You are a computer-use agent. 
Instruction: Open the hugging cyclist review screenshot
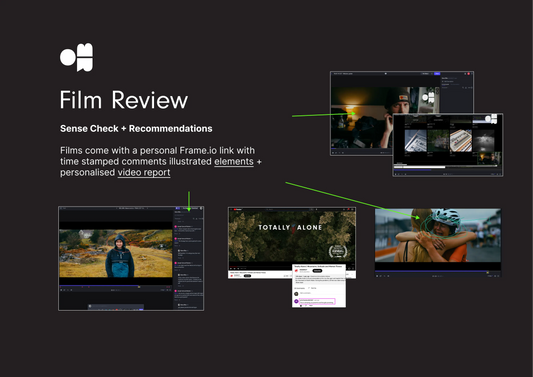[438, 243]
